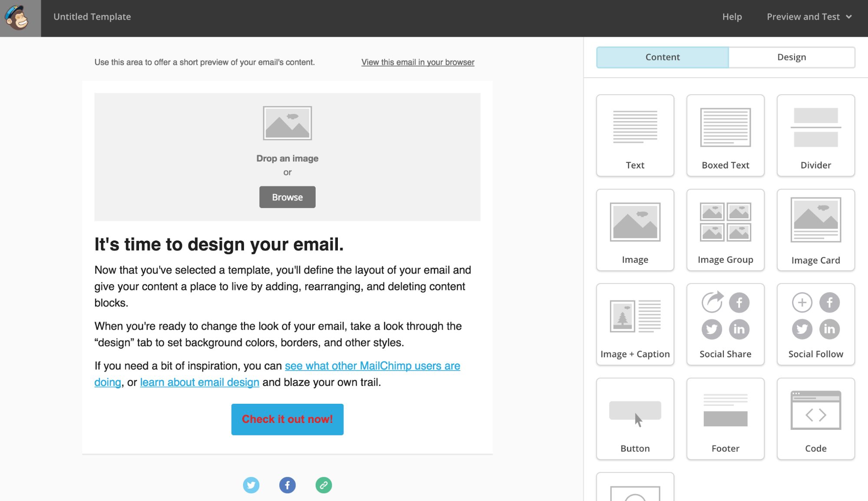Switch to the Design tab
The width and height of the screenshot is (868, 501).
coord(792,57)
